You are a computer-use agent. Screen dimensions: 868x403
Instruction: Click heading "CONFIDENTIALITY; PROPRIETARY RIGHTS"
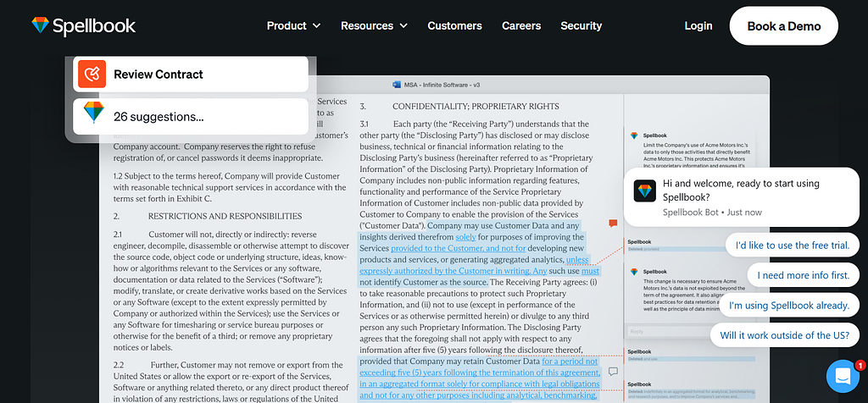point(476,106)
